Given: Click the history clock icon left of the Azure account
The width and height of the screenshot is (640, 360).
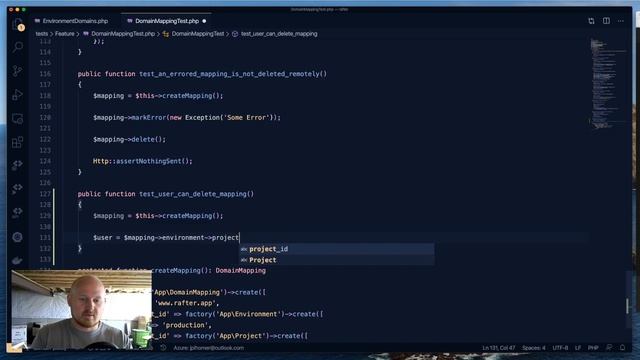Looking at the screenshot, I should point(163,348).
